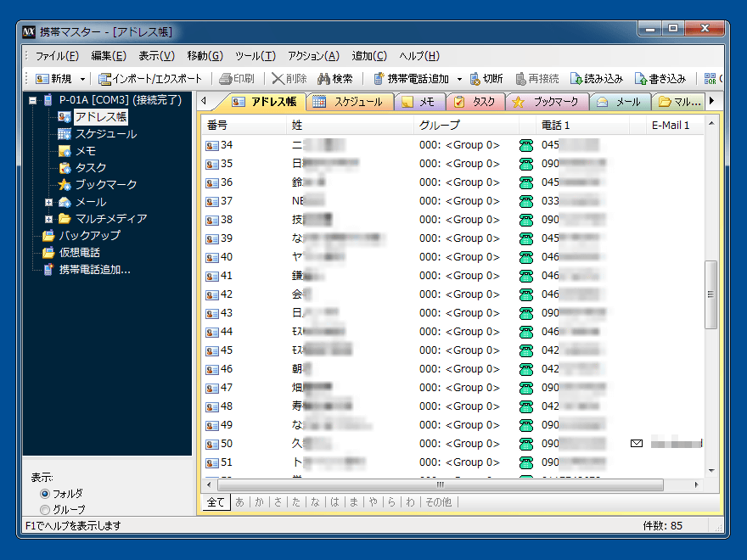This screenshot has height=560, width=747.
Task: Filter contacts by あ row
Action: (239, 502)
